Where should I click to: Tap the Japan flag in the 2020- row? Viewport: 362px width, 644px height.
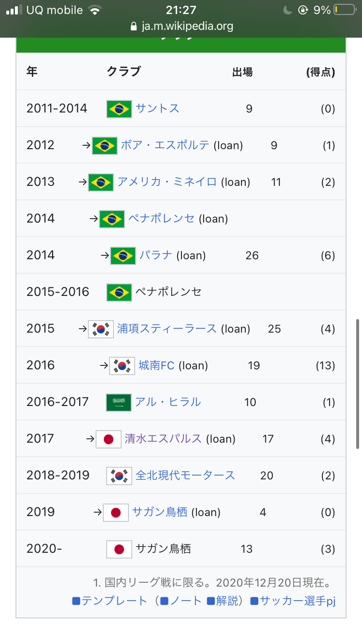click(119, 549)
